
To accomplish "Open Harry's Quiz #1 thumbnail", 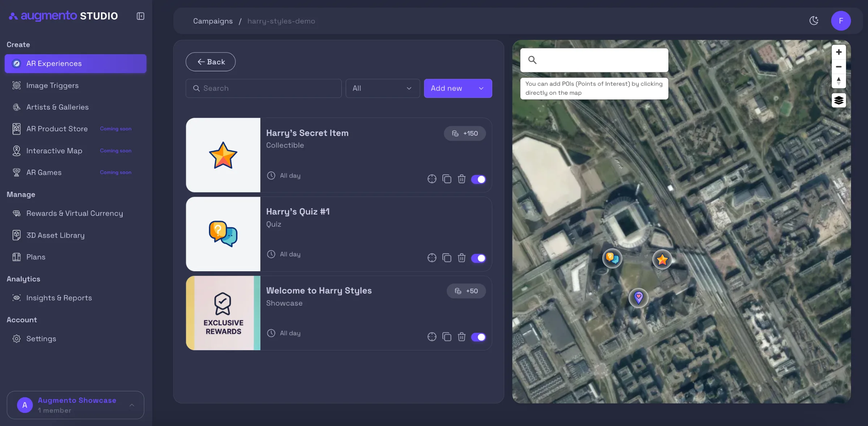I will point(223,234).
